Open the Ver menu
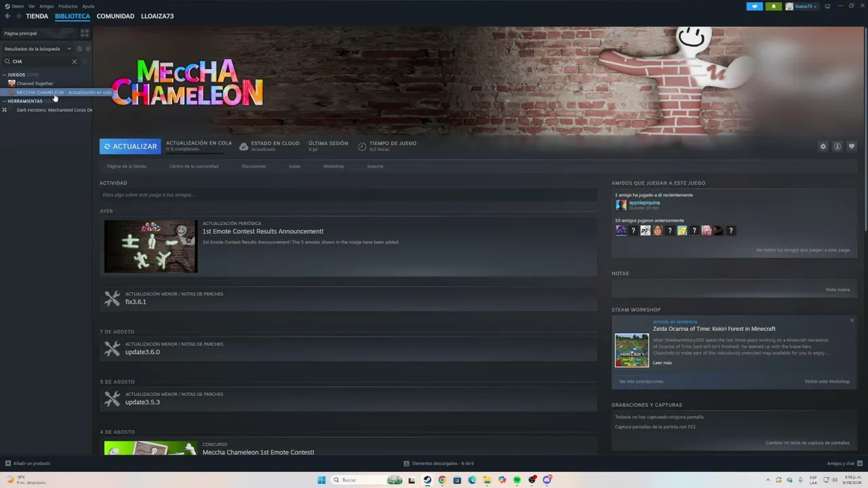 pos(31,6)
